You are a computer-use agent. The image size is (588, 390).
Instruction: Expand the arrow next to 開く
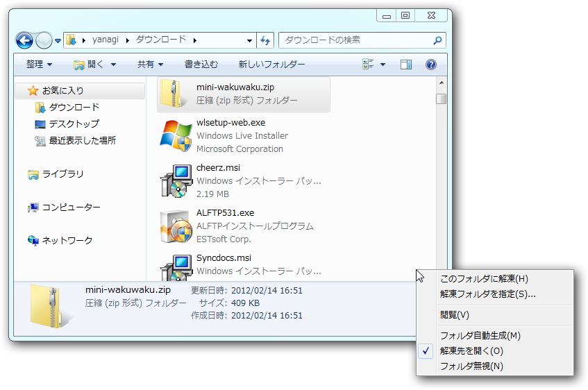(113, 65)
